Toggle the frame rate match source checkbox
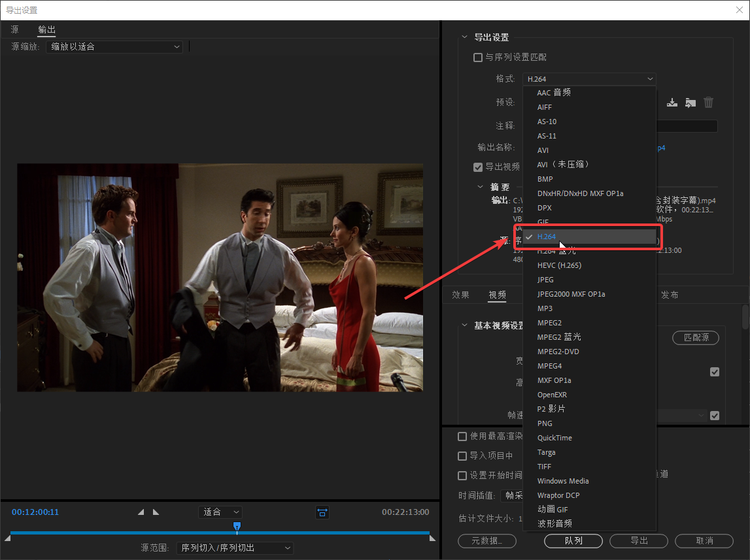 715,416
